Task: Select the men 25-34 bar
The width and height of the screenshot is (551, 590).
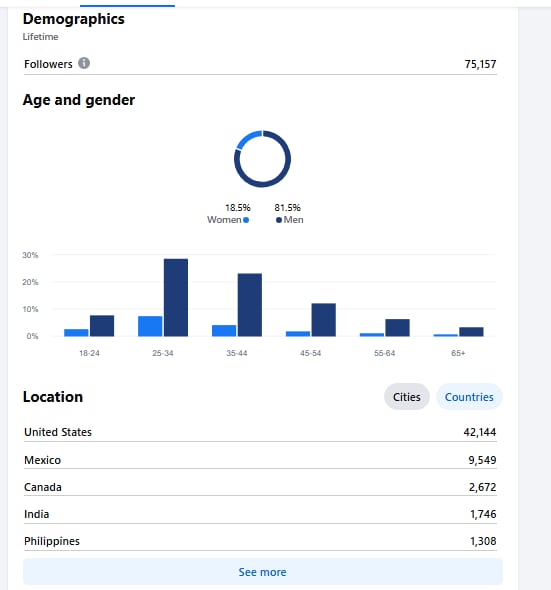Action: (x=176, y=298)
